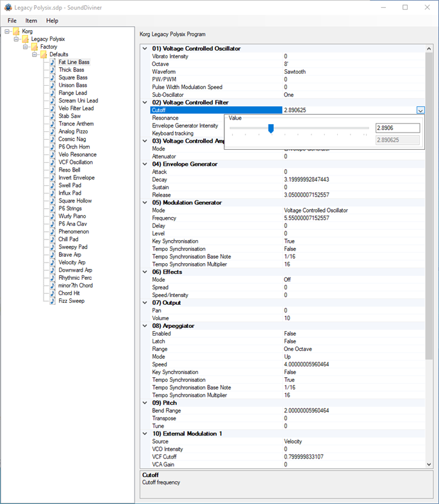
Task: Click the Bend Range property row
Action: click(x=288, y=411)
